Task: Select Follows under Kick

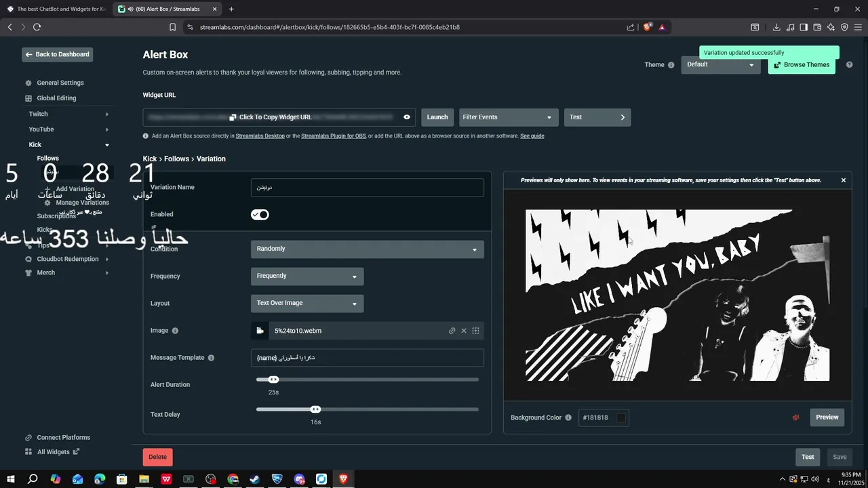Action: [x=48, y=158]
